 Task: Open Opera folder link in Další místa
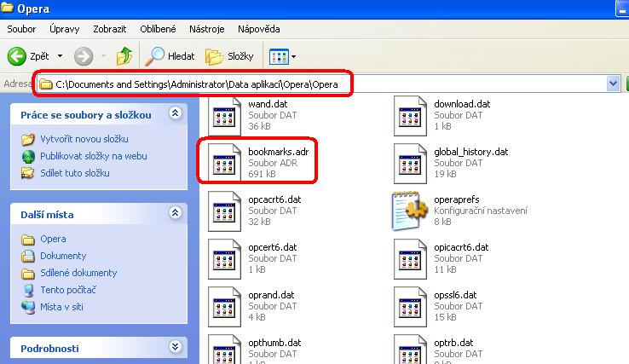point(53,239)
